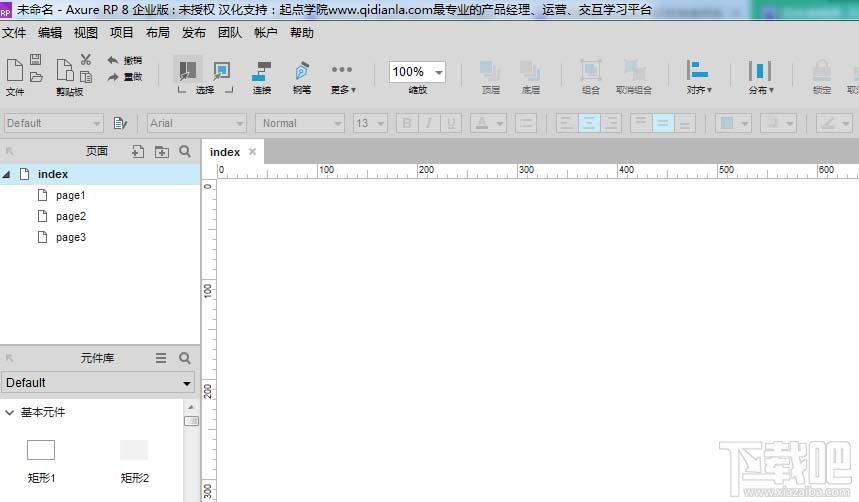Open the 元件库 library options menu icon

161,358
